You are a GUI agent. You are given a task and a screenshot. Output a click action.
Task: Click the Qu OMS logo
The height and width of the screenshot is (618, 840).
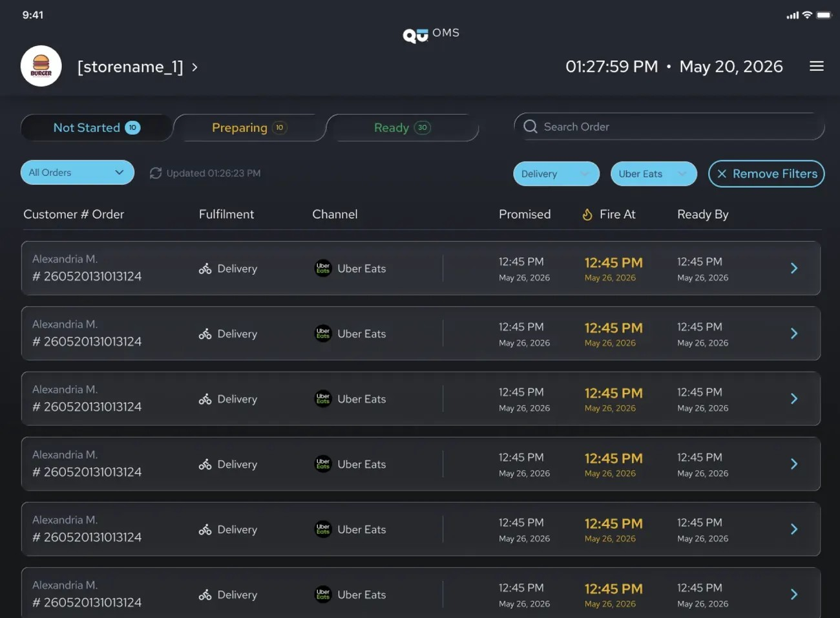tap(431, 34)
